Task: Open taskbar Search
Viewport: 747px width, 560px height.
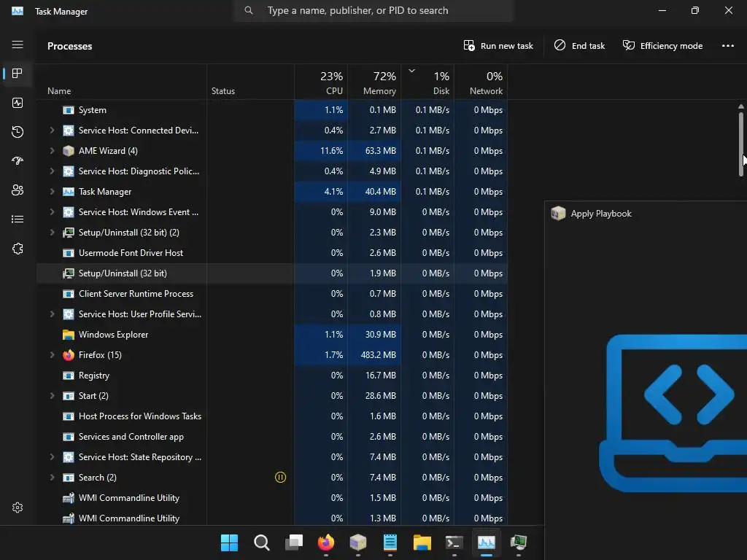Action: coord(262,542)
